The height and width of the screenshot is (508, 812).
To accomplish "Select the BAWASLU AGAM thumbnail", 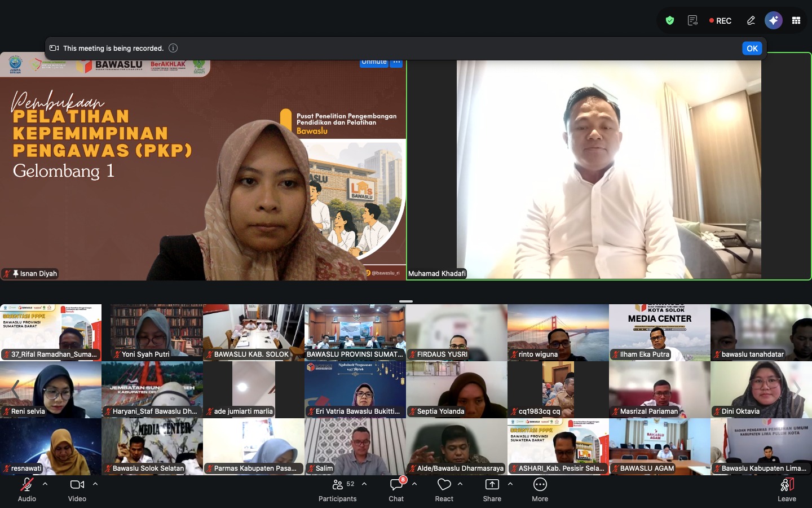I will coord(660,446).
